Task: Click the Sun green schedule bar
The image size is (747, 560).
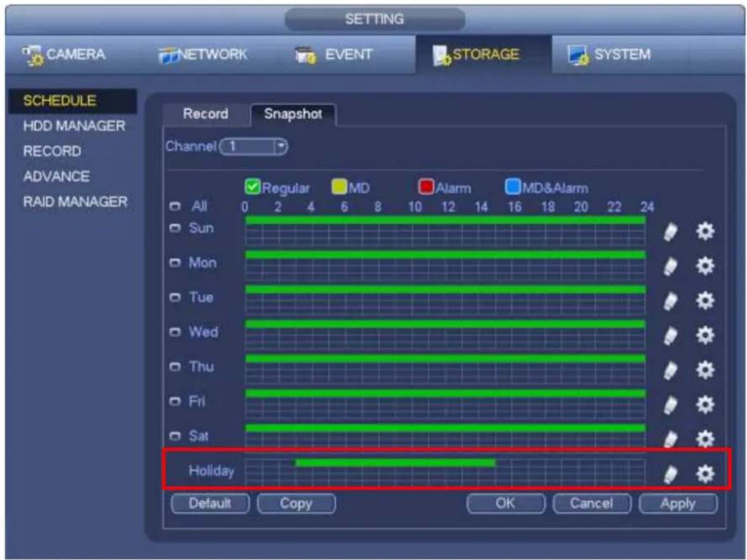Action: [x=445, y=220]
